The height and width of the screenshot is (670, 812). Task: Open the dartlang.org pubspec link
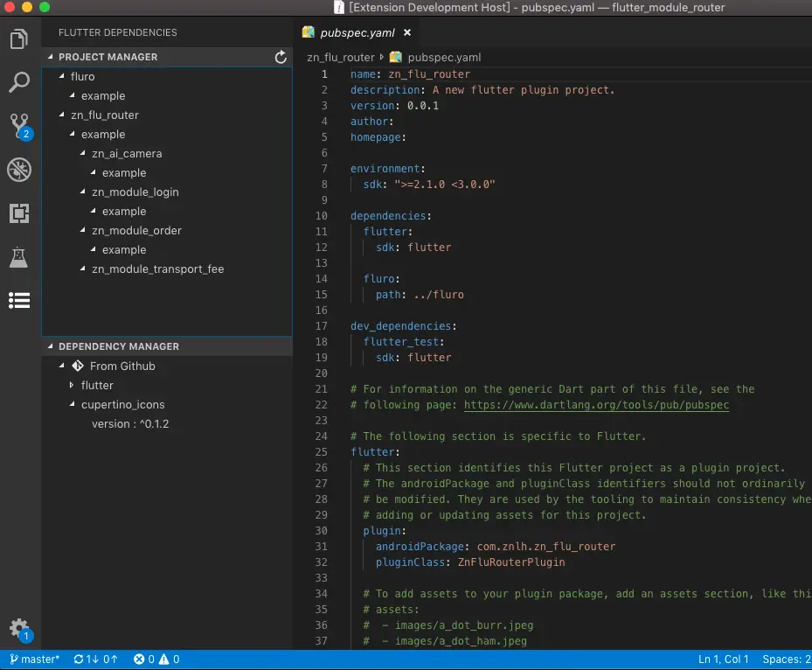595,405
